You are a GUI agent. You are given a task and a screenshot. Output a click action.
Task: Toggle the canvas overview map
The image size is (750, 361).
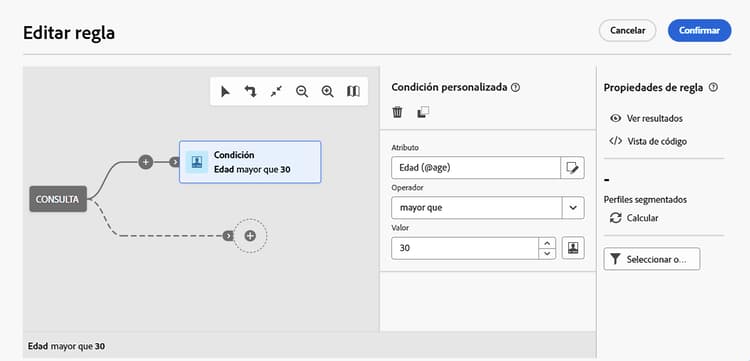353,91
